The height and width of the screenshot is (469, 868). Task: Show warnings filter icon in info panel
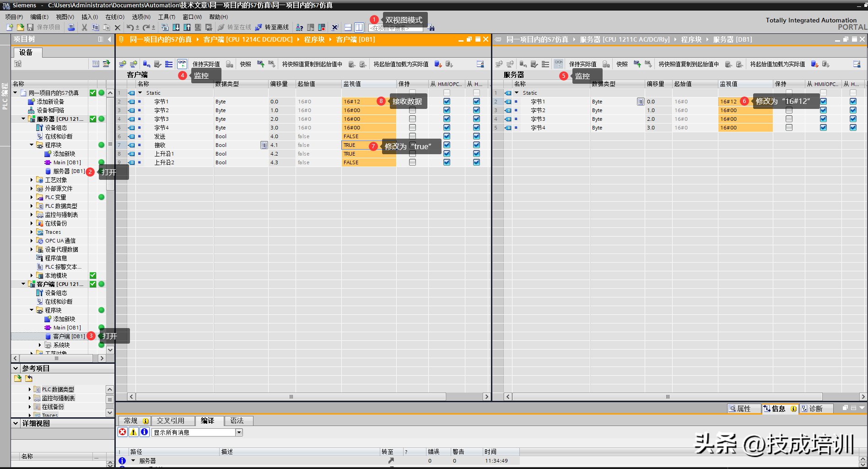point(134,432)
